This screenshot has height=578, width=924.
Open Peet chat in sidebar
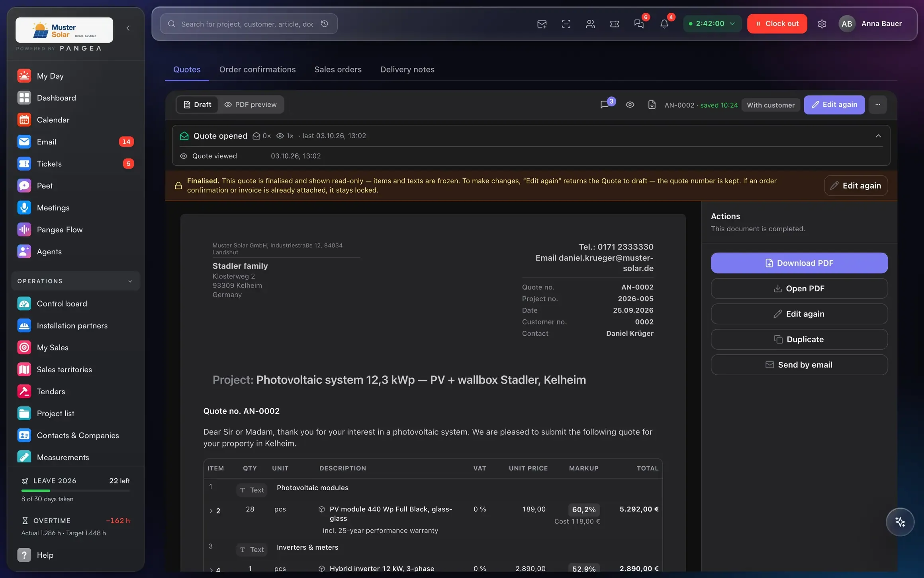75,185
